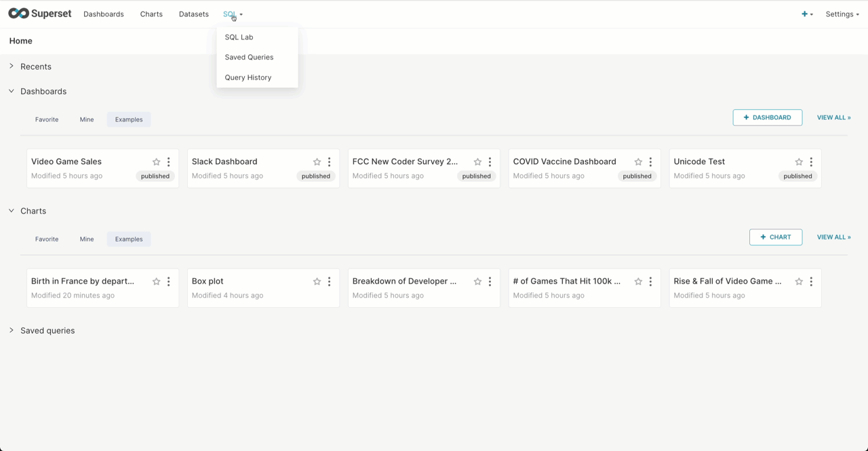Open three-dot menu for Birth in France chart

pos(169,281)
